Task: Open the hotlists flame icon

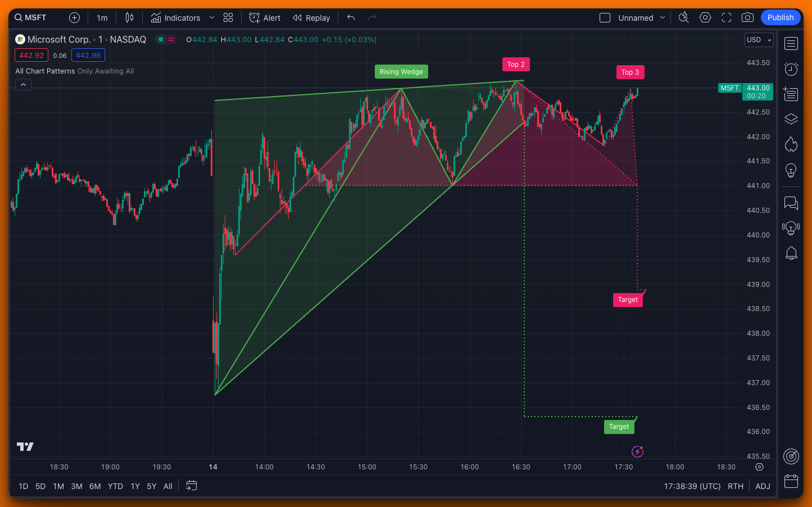Action: 791,144
